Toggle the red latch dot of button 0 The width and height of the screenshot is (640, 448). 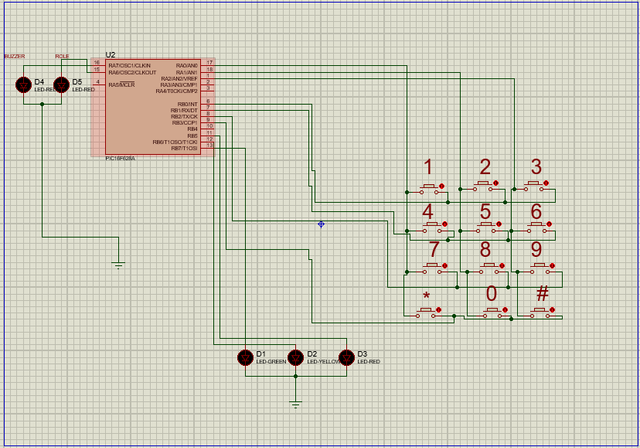click(505, 310)
